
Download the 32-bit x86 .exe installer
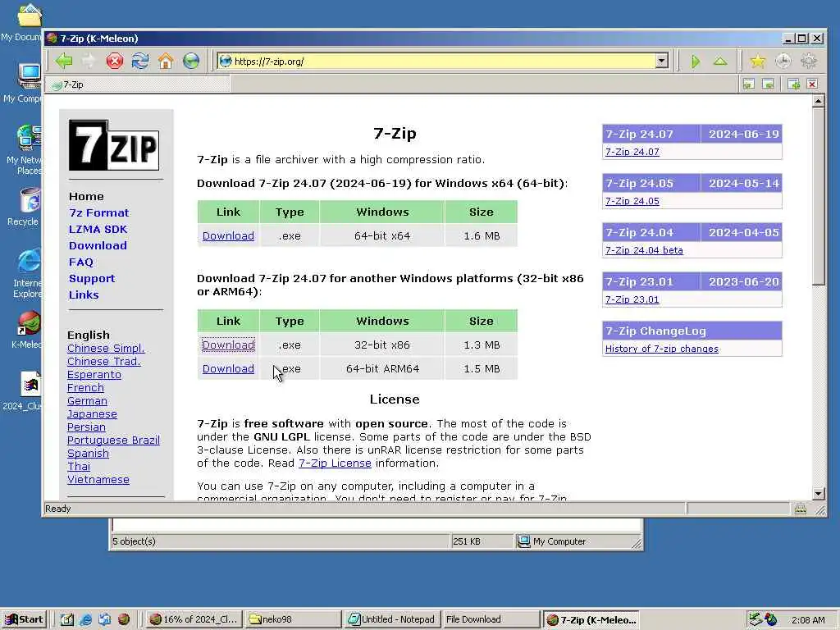click(x=228, y=345)
